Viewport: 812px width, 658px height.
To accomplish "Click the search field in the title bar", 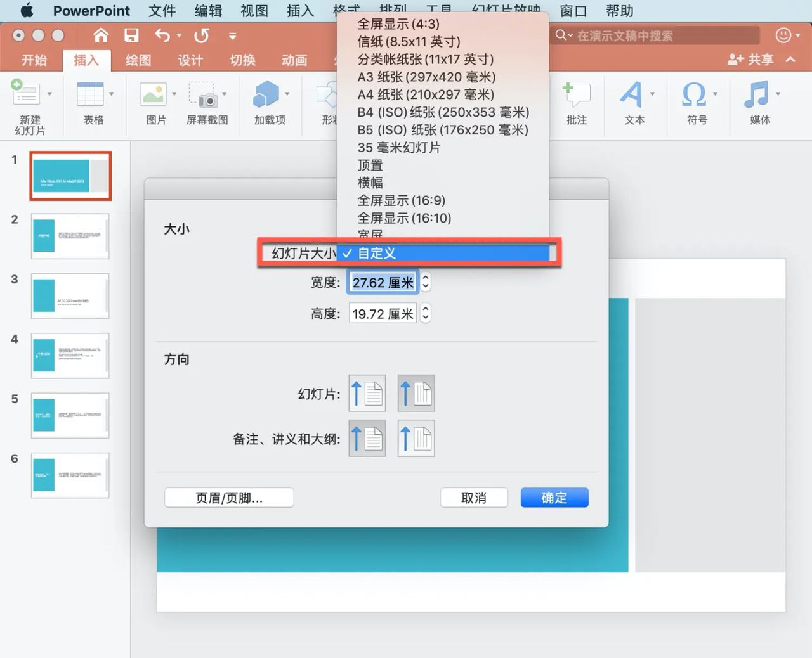I will click(x=656, y=35).
